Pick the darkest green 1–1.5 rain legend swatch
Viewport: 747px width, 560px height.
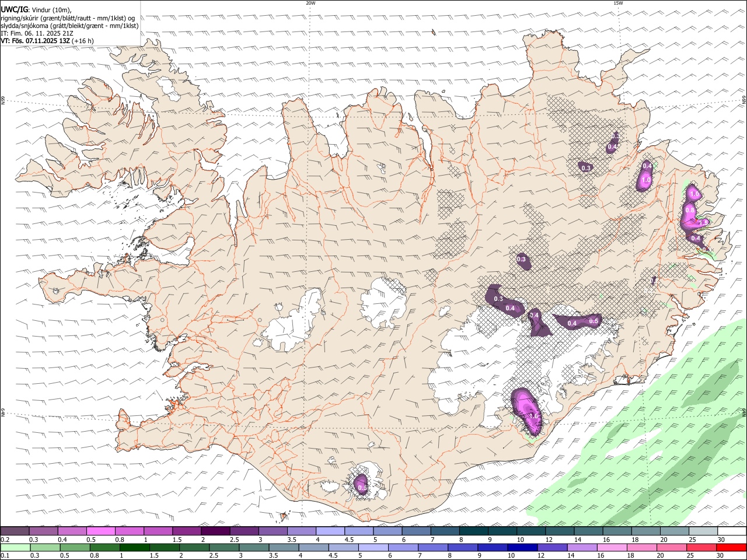tap(135, 547)
